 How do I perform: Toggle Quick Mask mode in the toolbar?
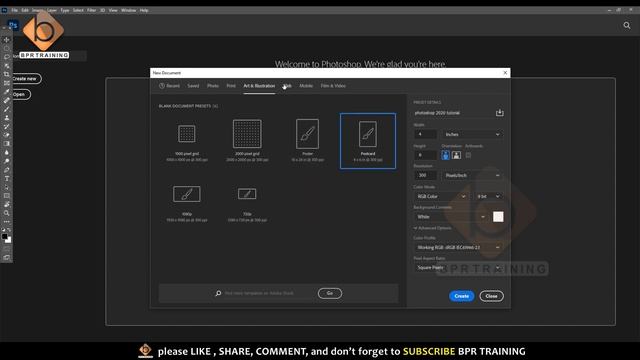(7, 249)
